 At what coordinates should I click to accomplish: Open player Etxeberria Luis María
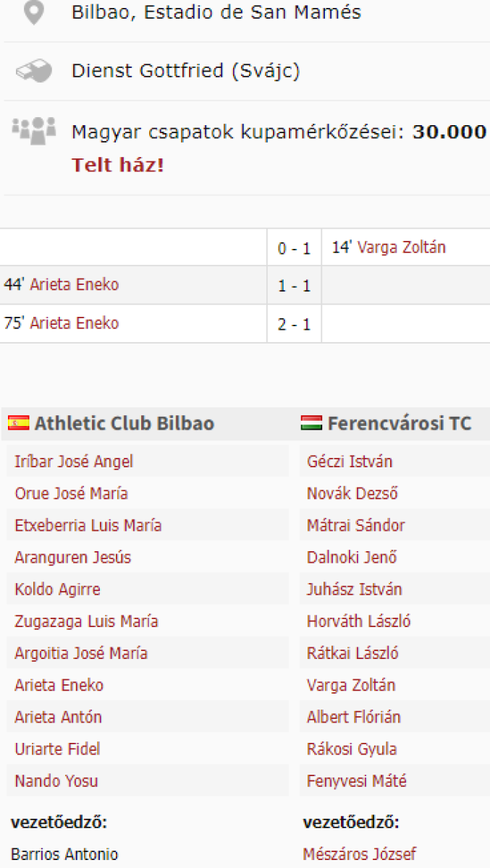88,525
